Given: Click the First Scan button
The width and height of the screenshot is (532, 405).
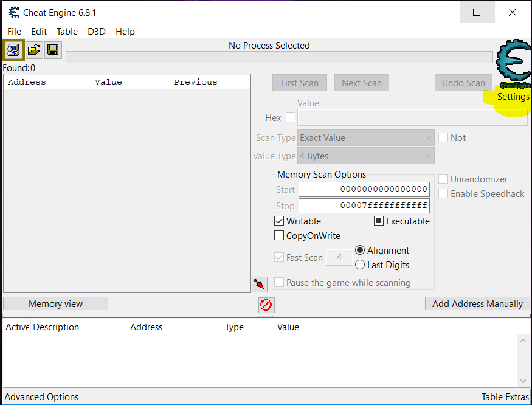Looking at the screenshot, I should click(300, 83).
